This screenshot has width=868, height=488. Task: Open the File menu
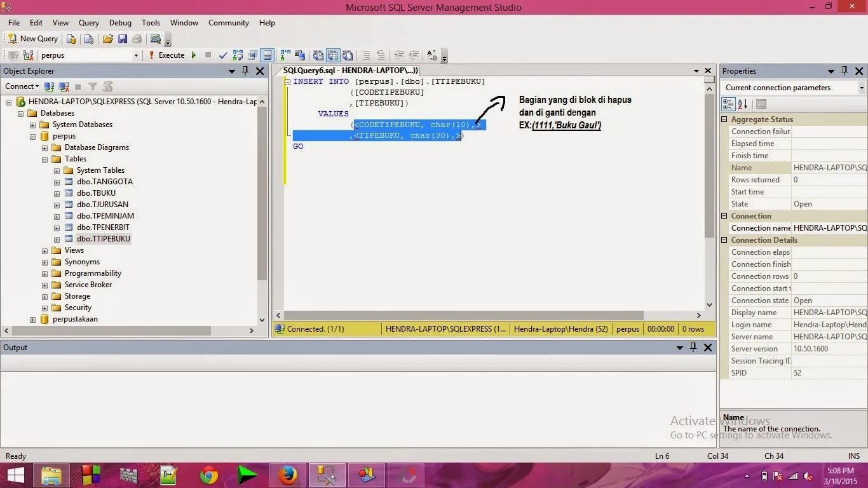(14, 22)
